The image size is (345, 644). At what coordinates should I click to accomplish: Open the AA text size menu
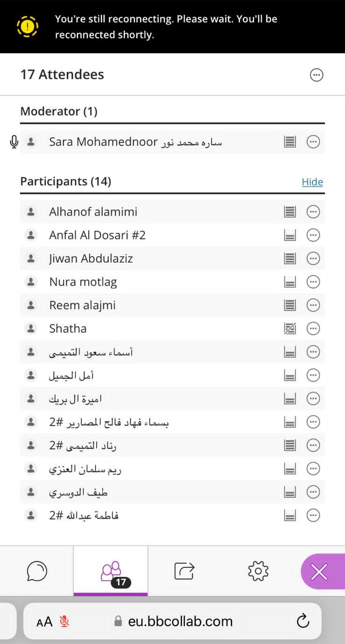[x=44, y=622]
